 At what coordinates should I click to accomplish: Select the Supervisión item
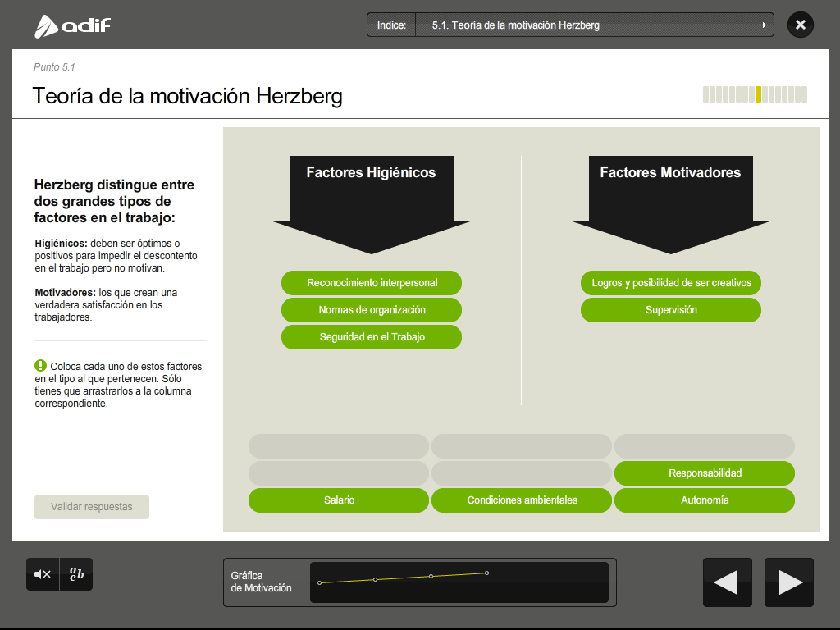(x=671, y=310)
